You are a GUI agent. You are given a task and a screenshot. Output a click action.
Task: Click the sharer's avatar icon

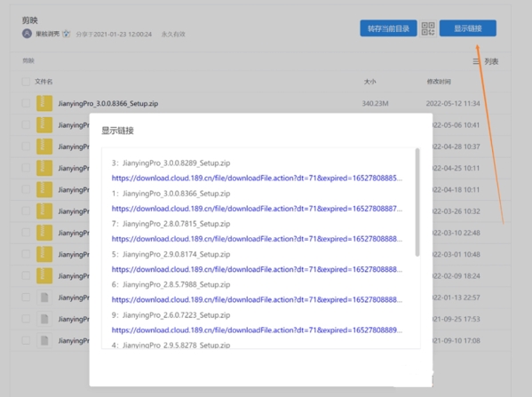point(27,34)
